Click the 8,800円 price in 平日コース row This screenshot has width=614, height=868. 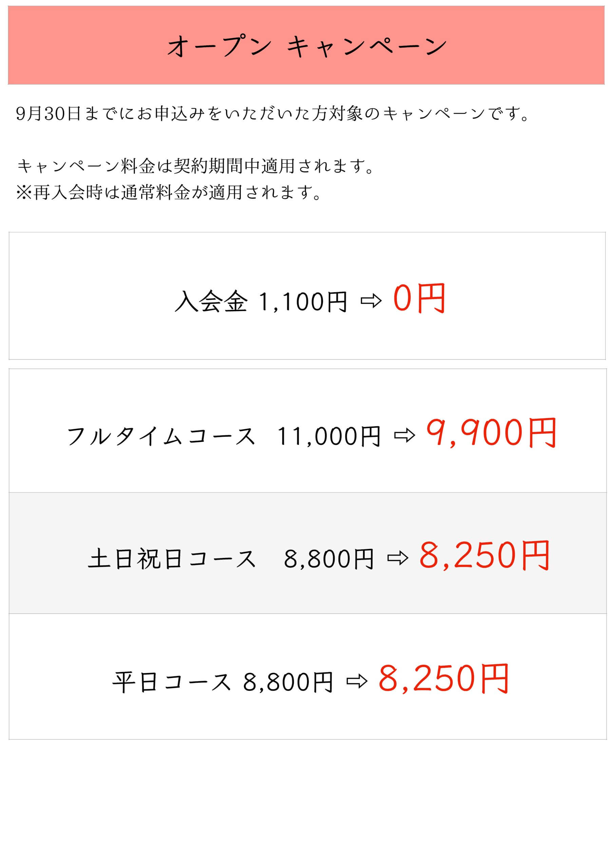288,682
